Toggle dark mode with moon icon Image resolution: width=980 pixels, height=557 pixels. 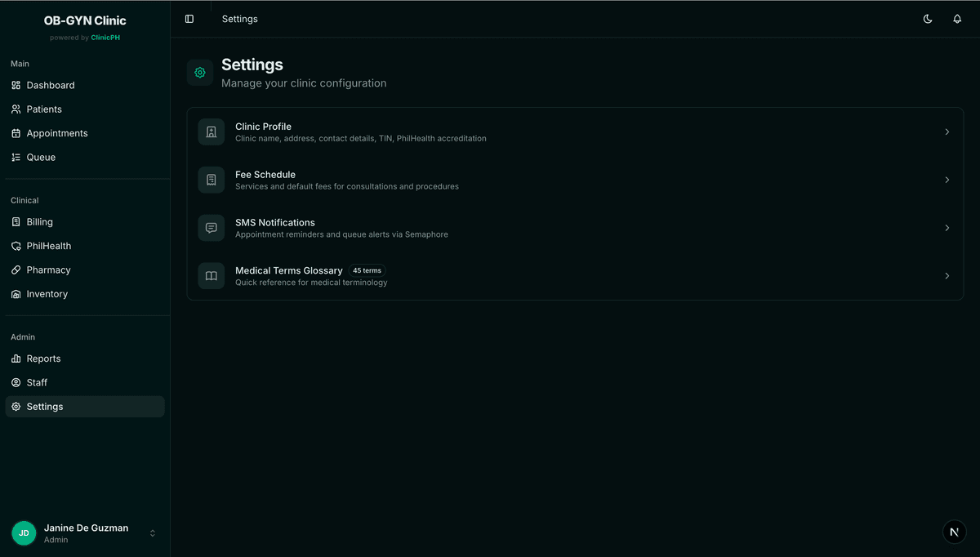tap(928, 19)
